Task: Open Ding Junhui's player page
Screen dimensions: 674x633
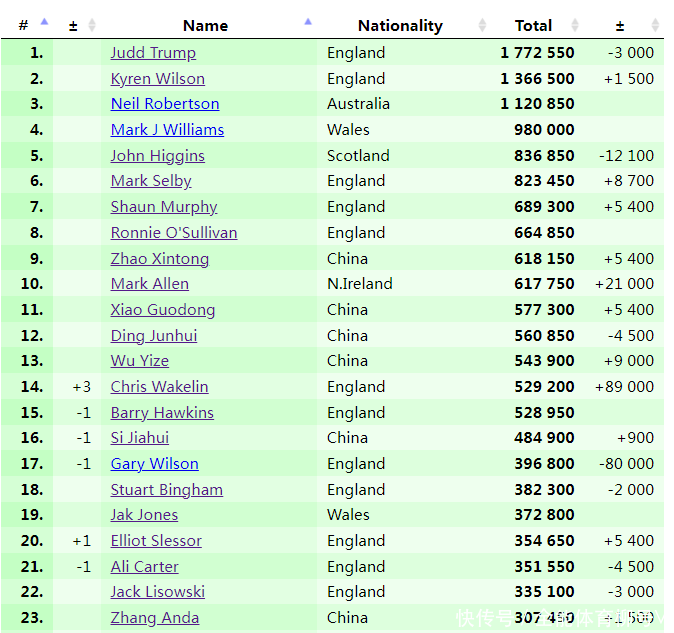Action: pos(153,336)
